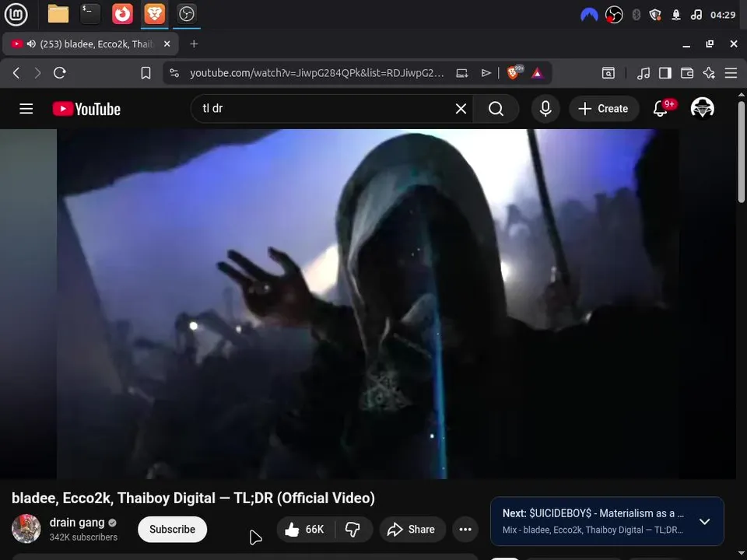Open the NordVPN tray icon
This screenshot has height=560, width=747.
589,15
